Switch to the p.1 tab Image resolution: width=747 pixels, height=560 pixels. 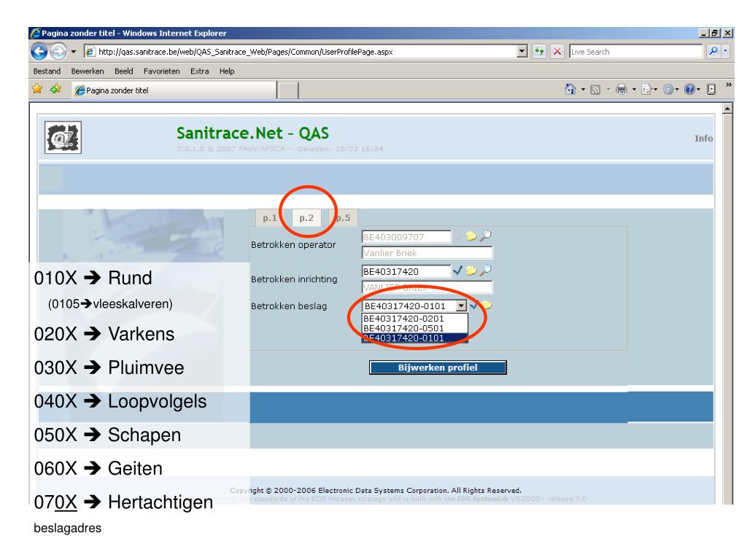pos(270,217)
